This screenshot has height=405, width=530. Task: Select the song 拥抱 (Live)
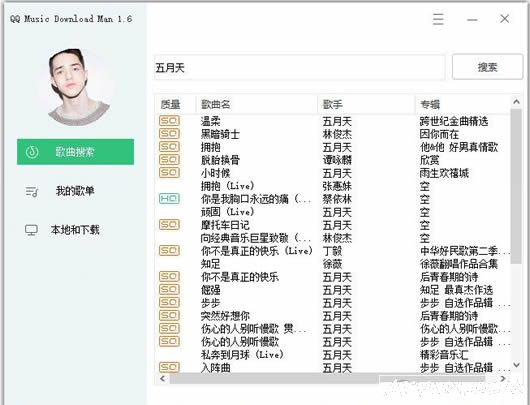pyautogui.click(x=227, y=186)
